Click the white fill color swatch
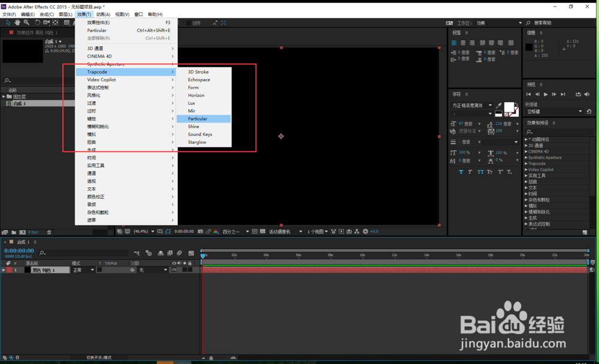The height and width of the screenshot is (364, 599). (x=509, y=107)
